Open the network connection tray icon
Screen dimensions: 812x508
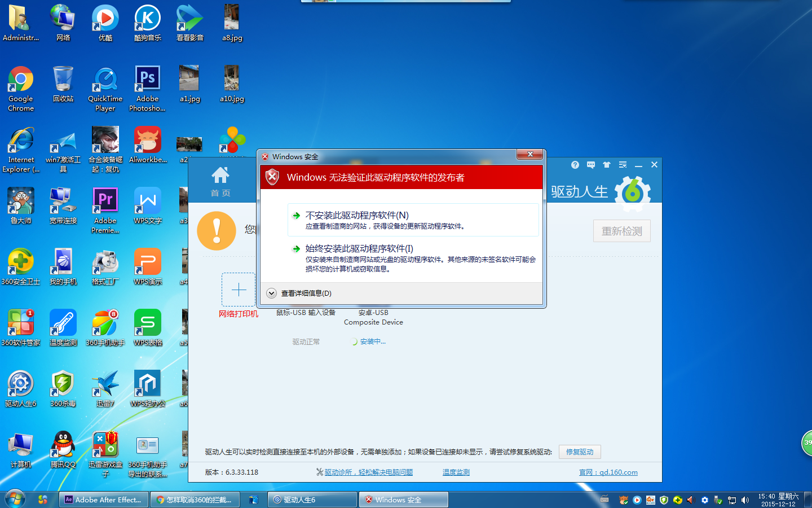pyautogui.click(x=732, y=500)
